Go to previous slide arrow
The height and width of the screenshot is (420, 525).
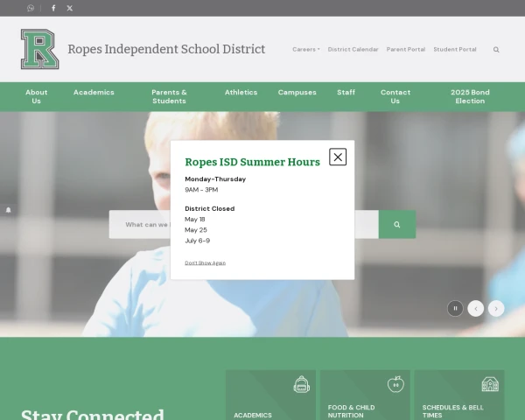tap(475, 309)
